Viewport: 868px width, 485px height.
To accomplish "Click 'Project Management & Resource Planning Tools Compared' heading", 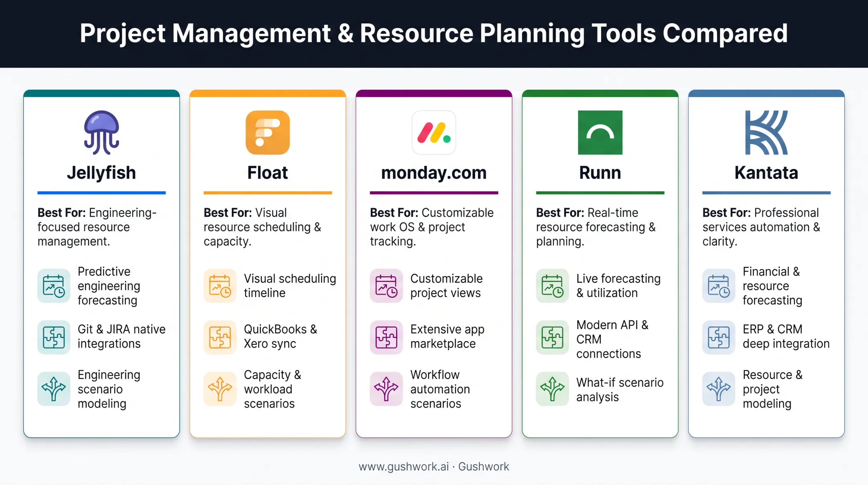I will pyautogui.click(x=434, y=33).
